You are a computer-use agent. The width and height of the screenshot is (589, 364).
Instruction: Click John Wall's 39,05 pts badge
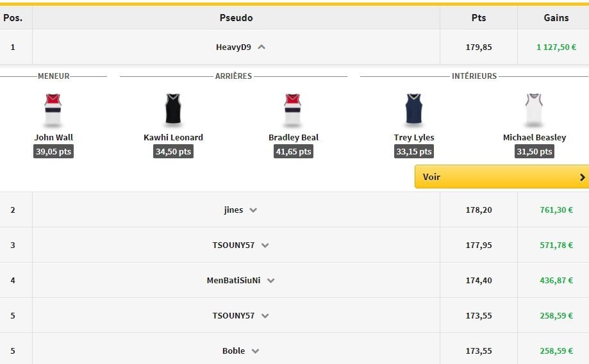[x=53, y=152]
